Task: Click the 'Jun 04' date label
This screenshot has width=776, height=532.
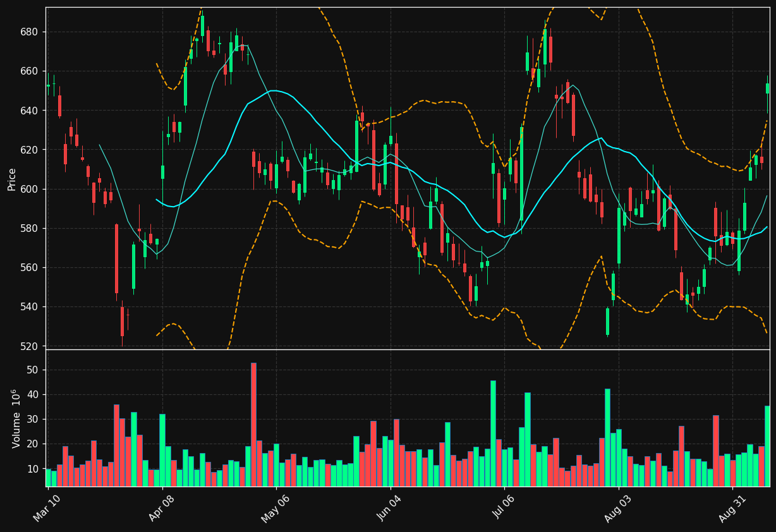Action: (389, 508)
